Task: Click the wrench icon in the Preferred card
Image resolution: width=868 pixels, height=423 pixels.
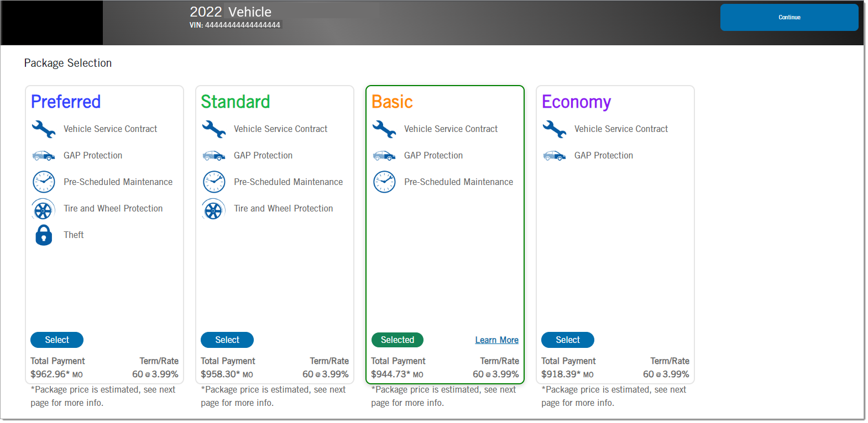Action: pos(44,129)
